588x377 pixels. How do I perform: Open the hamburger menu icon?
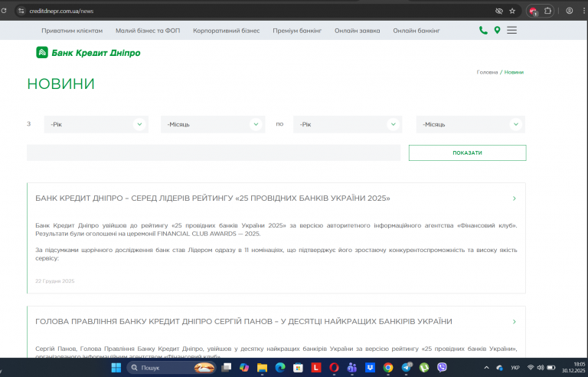(512, 31)
